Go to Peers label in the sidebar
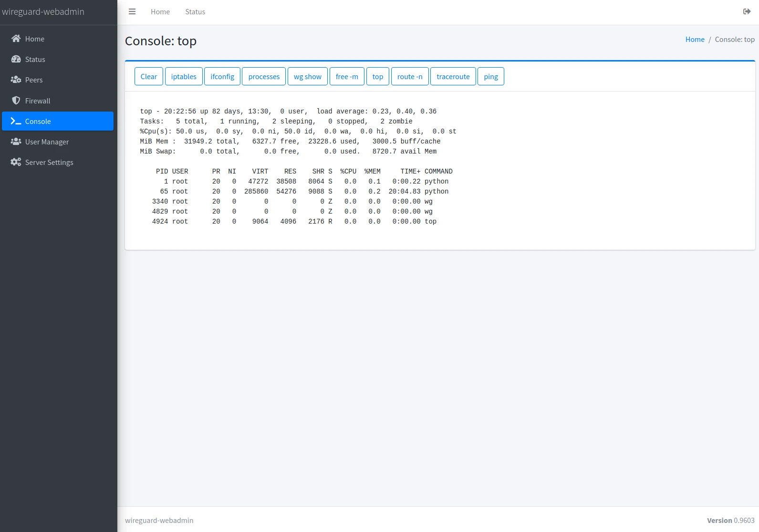Image resolution: width=759 pixels, height=532 pixels. click(x=34, y=80)
